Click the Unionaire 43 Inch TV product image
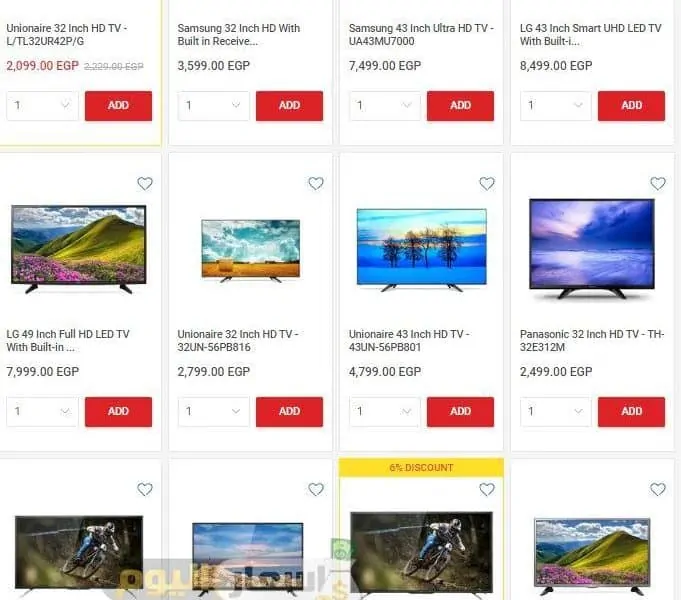Image resolution: width=681 pixels, height=600 pixels. pos(422,249)
